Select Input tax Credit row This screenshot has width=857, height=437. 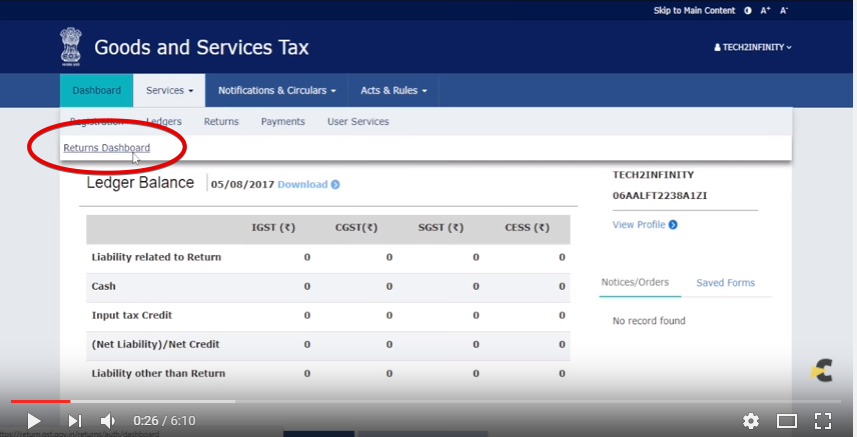coord(328,315)
